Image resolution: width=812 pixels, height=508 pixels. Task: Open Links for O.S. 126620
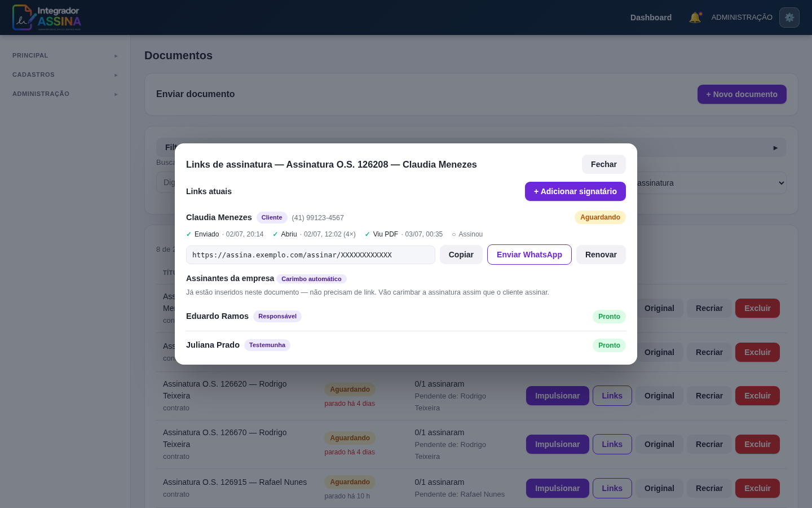click(x=612, y=396)
